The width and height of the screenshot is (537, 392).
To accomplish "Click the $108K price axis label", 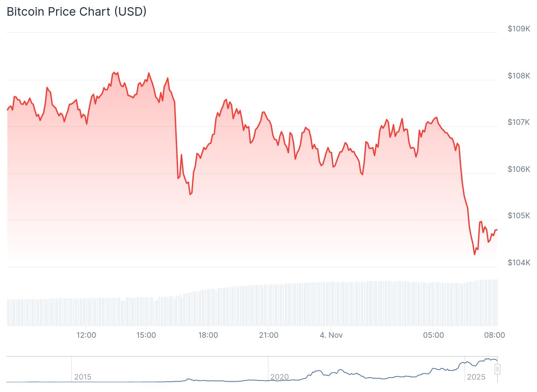I will coord(519,76).
